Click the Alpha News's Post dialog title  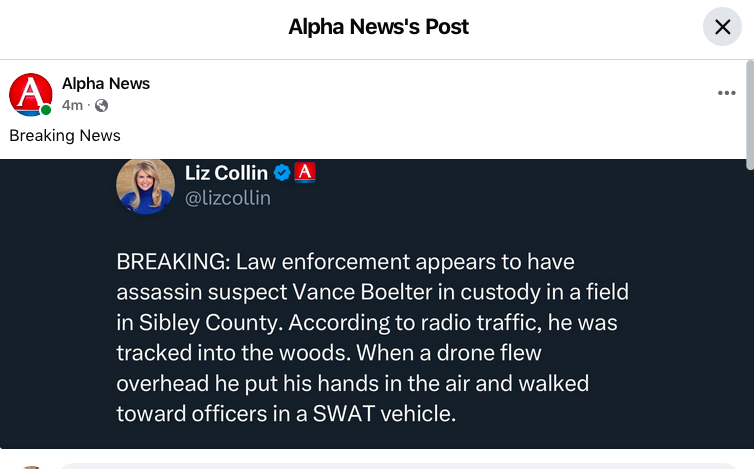378,27
